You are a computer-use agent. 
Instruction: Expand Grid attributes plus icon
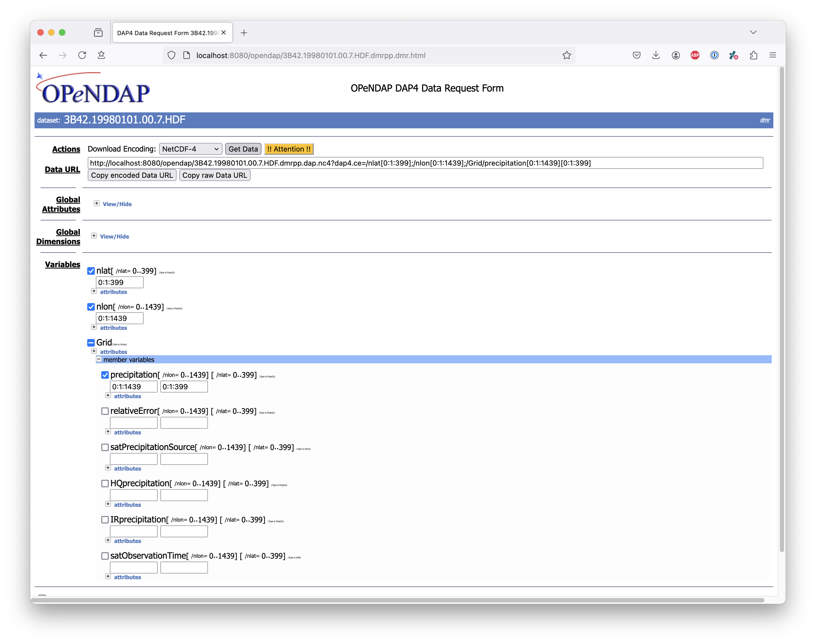tap(94, 351)
